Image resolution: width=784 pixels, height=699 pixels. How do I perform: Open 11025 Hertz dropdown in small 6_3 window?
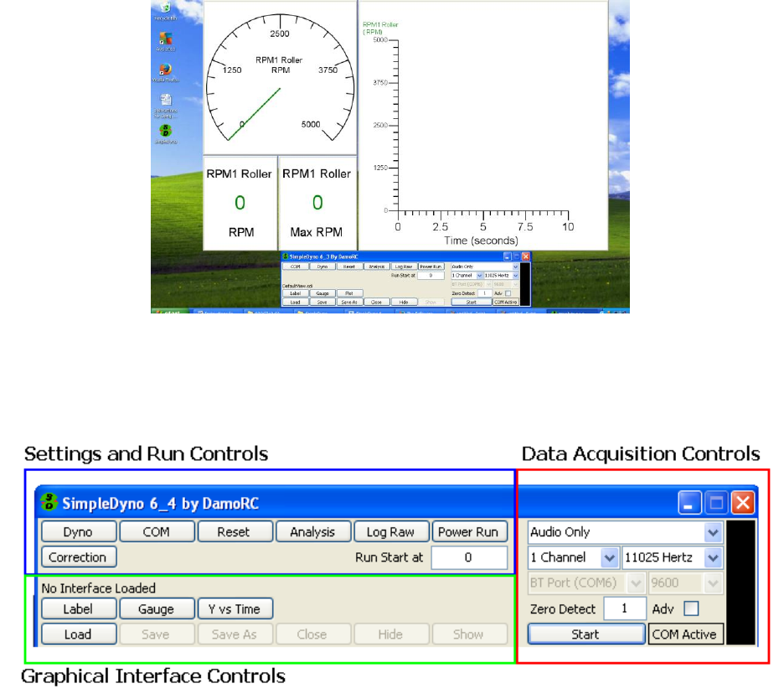click(x=501, y=275)
